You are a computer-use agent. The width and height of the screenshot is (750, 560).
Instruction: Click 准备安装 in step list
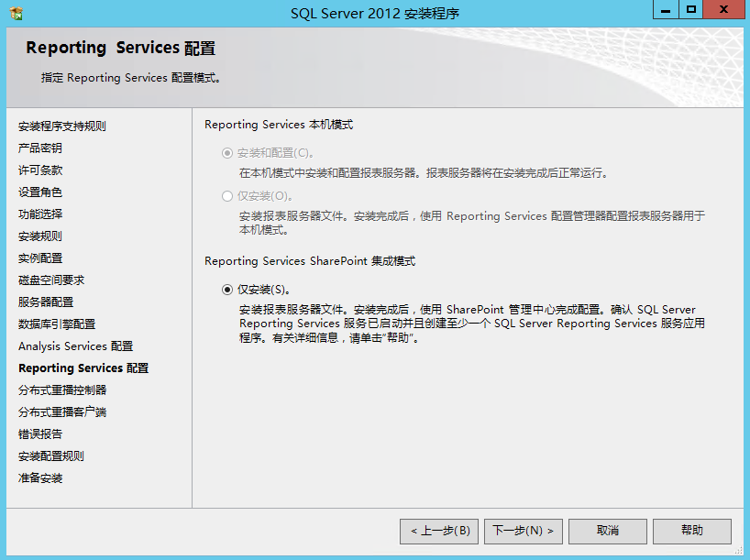pos(40,478)
